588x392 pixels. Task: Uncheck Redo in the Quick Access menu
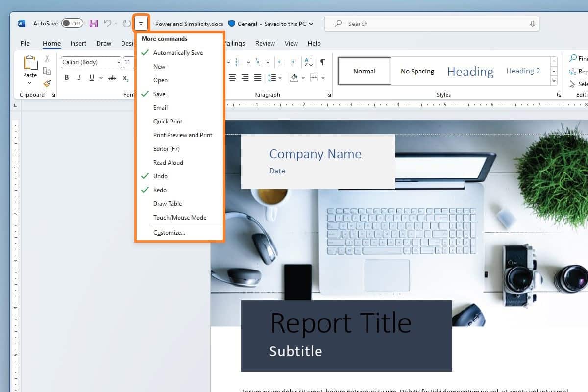click(160, 190)
